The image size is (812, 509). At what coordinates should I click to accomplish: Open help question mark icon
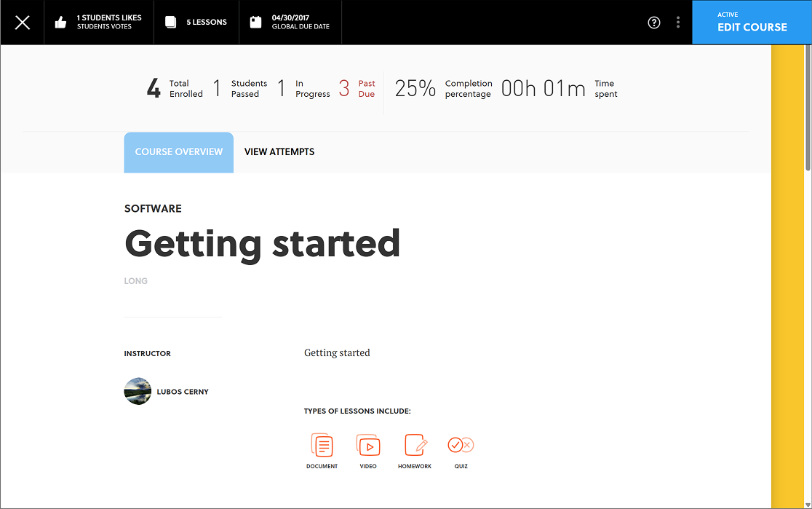(x=654, y=23)
